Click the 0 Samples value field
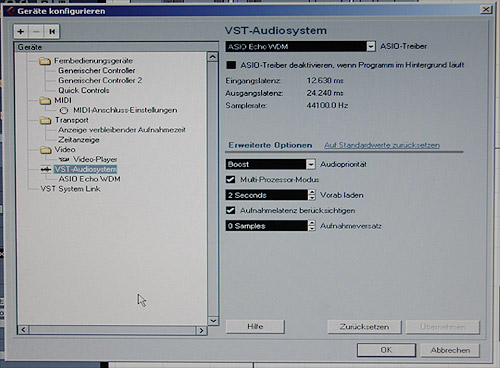Viewport: 500px width, 368px height. click(x=267, y=226)
